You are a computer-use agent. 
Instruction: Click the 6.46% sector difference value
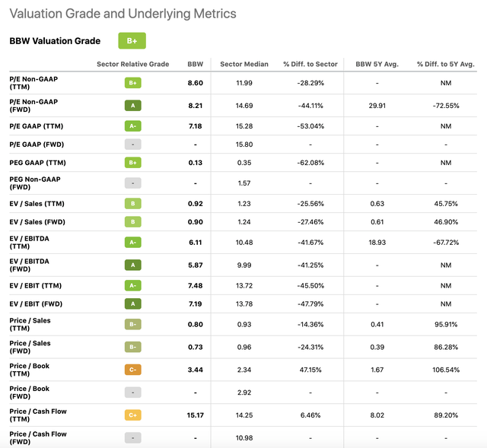310,415
